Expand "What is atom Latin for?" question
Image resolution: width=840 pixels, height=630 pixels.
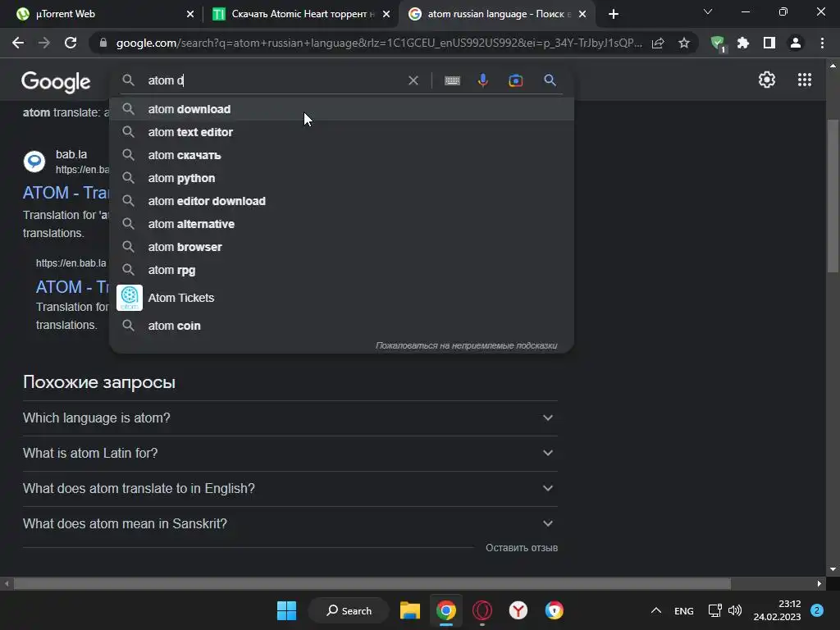(290, 453)
